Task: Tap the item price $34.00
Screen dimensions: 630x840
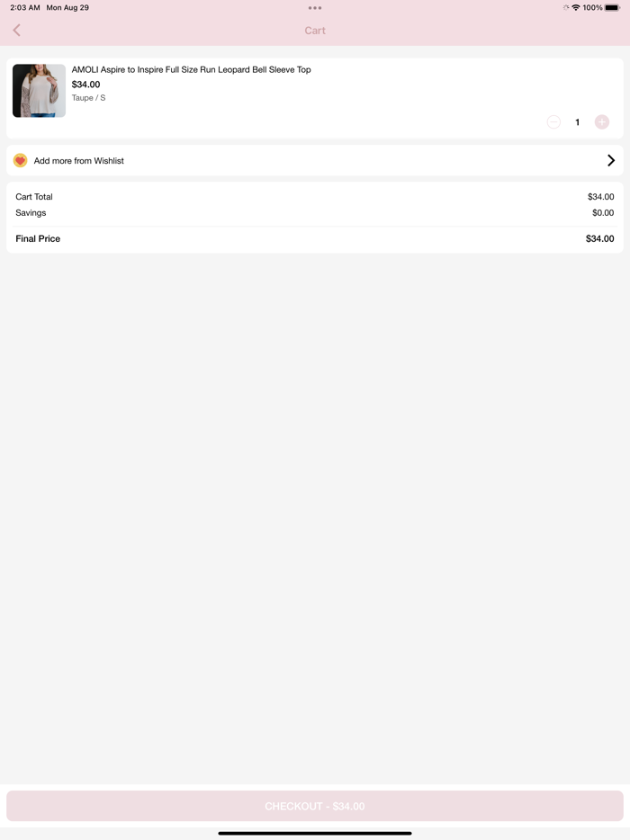Action: [86, 85]
